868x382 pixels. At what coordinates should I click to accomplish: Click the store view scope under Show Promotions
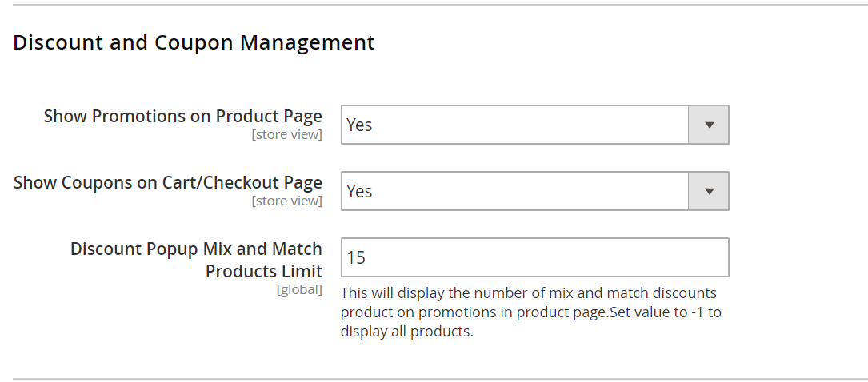click(x=286, y=135)
